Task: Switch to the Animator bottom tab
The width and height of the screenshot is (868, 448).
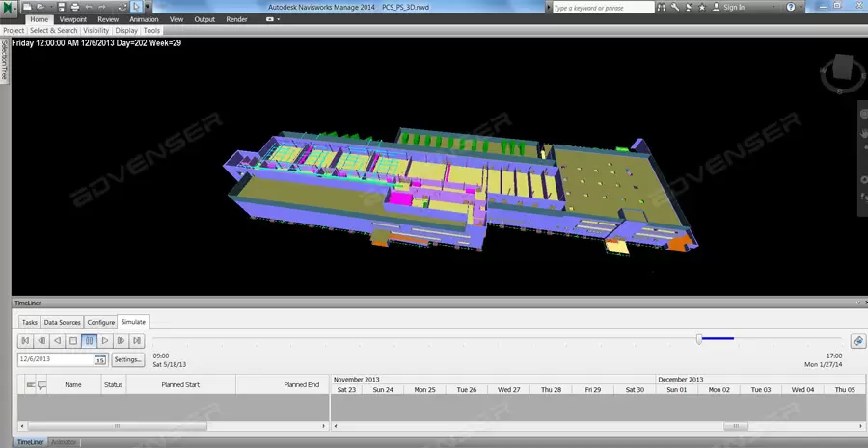Action: (x=64, y=442)
